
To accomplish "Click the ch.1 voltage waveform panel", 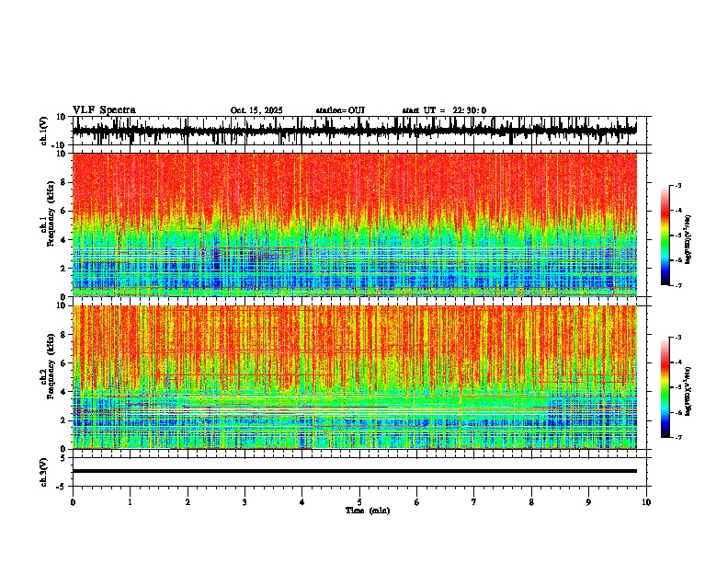I will (361, 131).
